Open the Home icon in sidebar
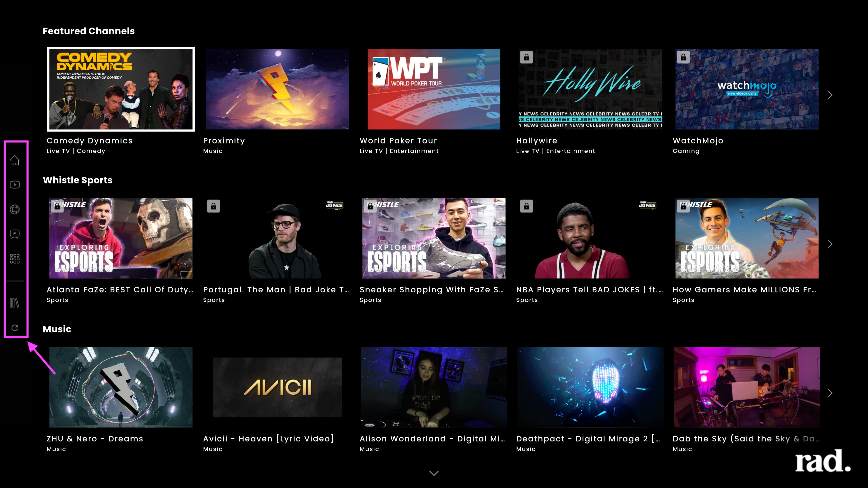Screen dimensions: 868x488 point(14,160)
